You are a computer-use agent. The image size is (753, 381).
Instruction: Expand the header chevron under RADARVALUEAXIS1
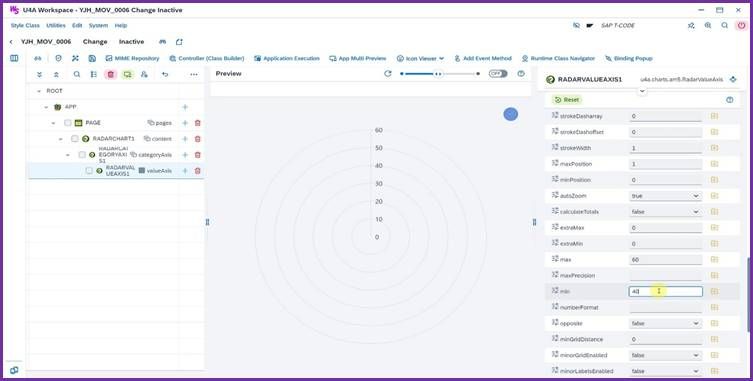(642, 91)
